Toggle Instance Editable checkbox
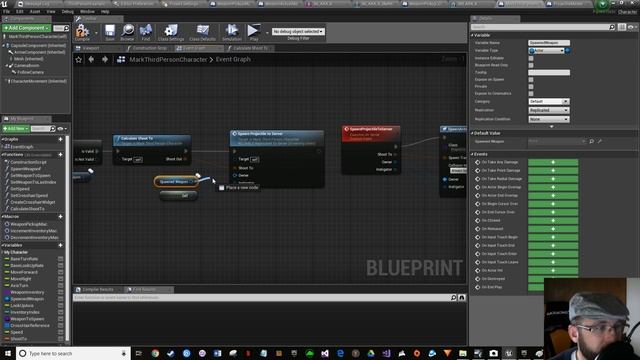The width and height of the screenshot is (640, 360). [x=531, y=58]
